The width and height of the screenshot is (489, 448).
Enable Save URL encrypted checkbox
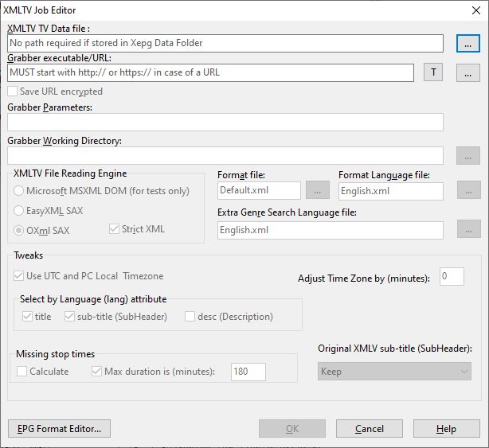(x=13, y=92)
